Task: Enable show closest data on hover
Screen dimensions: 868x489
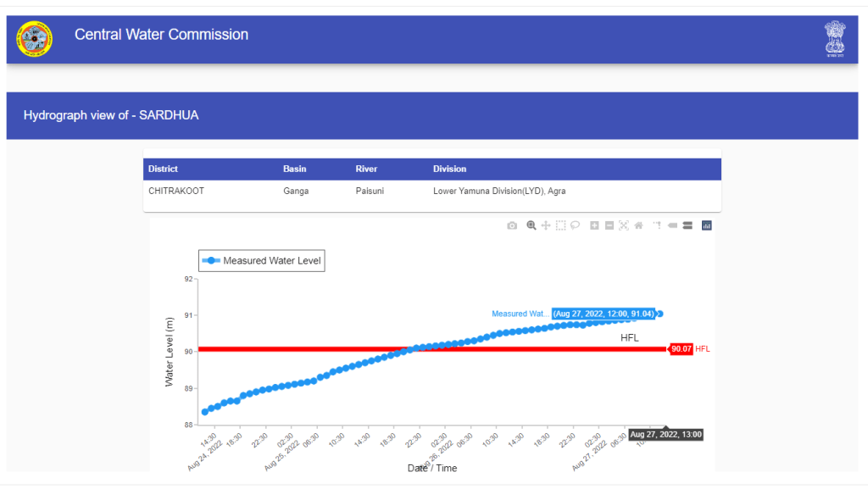Action: coord(672,225)
